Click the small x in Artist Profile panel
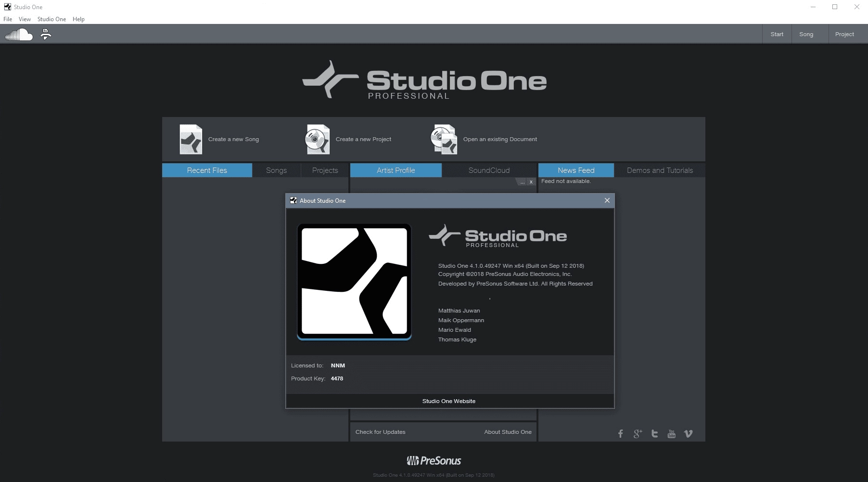Screen dimensions: 868x482 [x=531, y=182]
